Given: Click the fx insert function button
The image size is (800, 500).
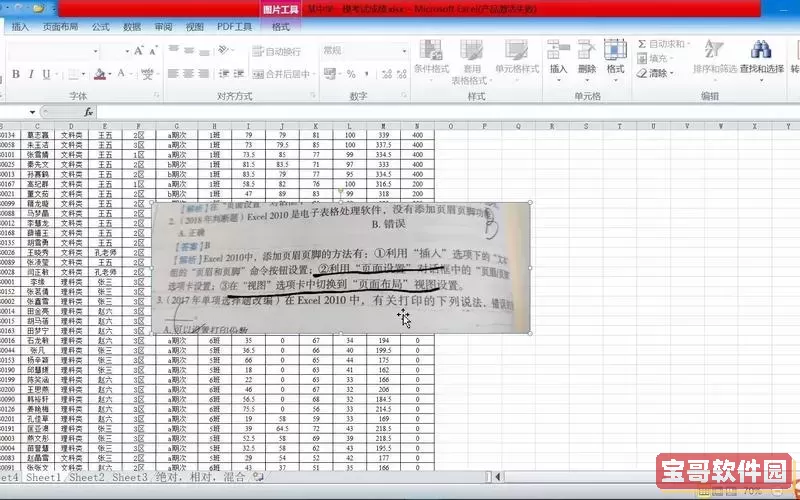Looking at the screenshot, I should pos(89,112).
